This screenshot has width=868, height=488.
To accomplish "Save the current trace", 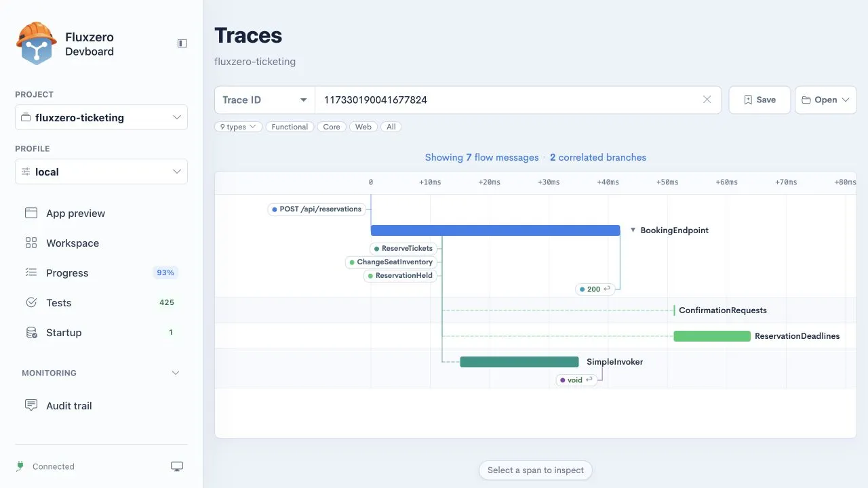I will [x=759, y=100].
